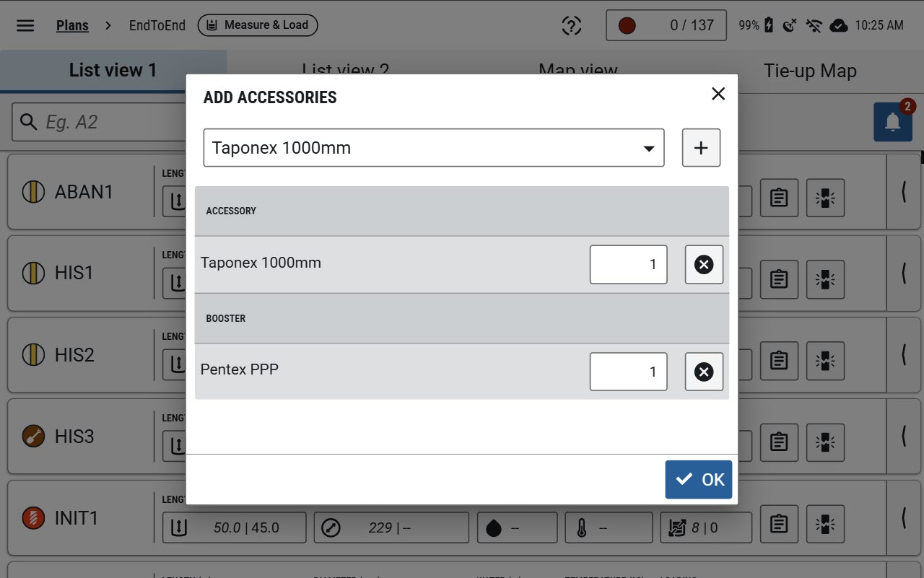Viewport: 924px width, 578px height.
Task: Click the blast accessories icon for HIS3
Action: tap(825, 442)
